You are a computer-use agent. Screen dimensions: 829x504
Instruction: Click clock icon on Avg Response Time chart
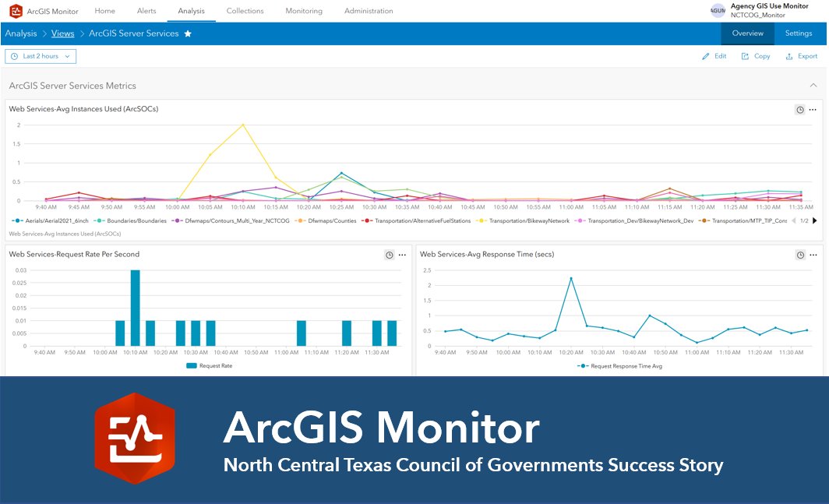pyautogui.click(x=800, y=255)
